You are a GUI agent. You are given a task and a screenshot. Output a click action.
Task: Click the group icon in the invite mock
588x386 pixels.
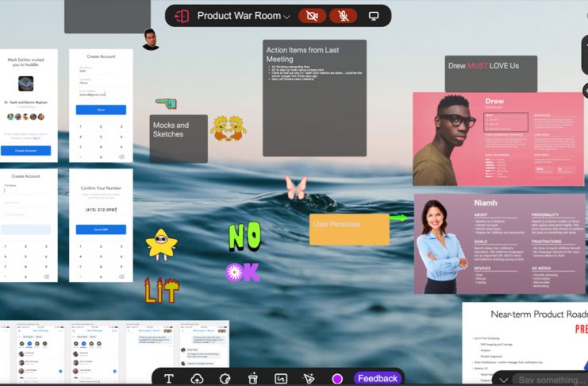26,83
